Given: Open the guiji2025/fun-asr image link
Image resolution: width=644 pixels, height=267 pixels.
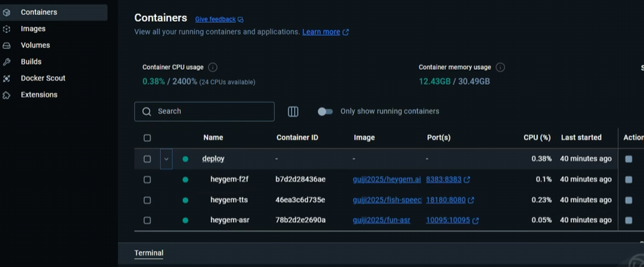Looking at the screenshot, I should point(382,220).
